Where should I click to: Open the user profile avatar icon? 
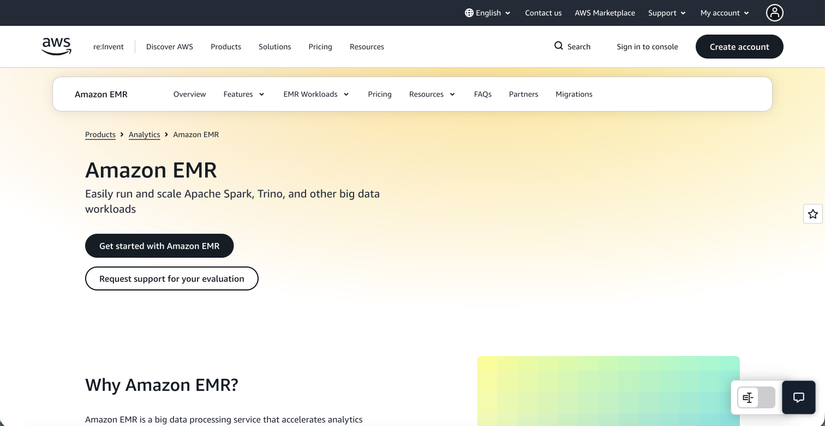coord(774,13)
